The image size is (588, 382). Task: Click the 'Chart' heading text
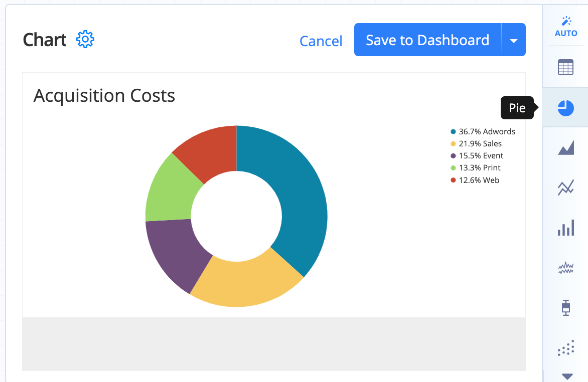point(45,40)
